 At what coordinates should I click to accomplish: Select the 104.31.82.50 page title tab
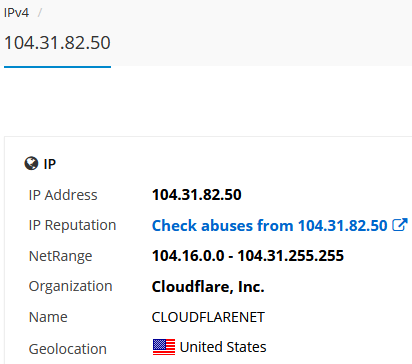pyautogui.click(x=57, y=43)
